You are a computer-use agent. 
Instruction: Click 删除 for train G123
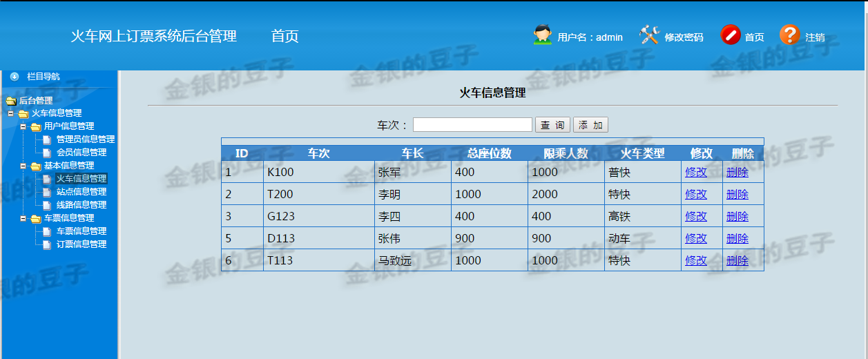pyautogui.click(x=737, y=217)
